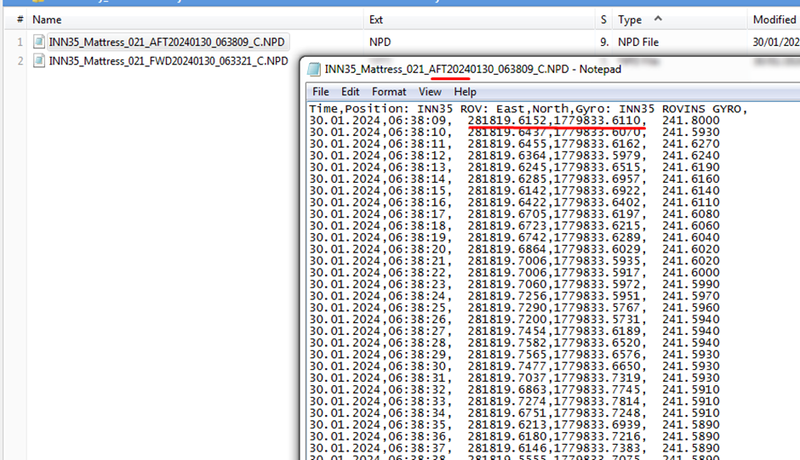800x460 pixels.
Task: Click 'NPD File' type cell
Action: coord(638,42)
